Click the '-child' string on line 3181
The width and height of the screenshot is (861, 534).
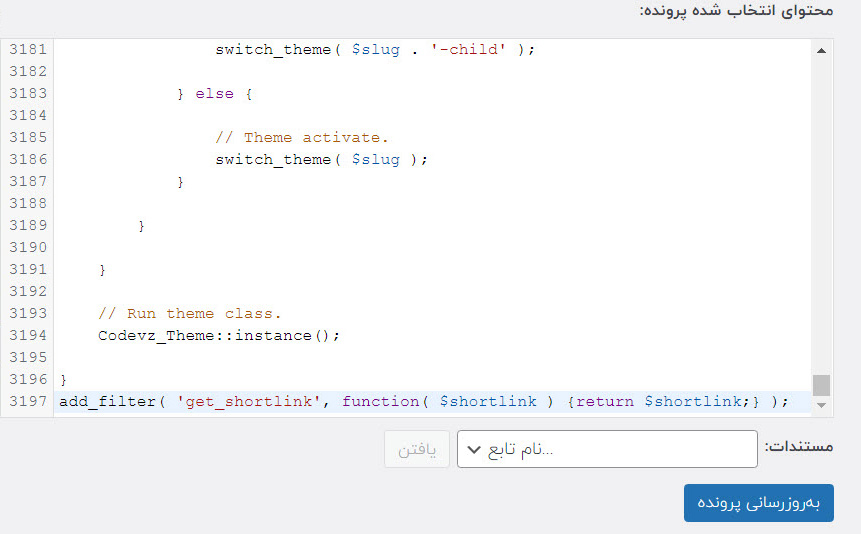pyautogui.click(x=467, y=49)
